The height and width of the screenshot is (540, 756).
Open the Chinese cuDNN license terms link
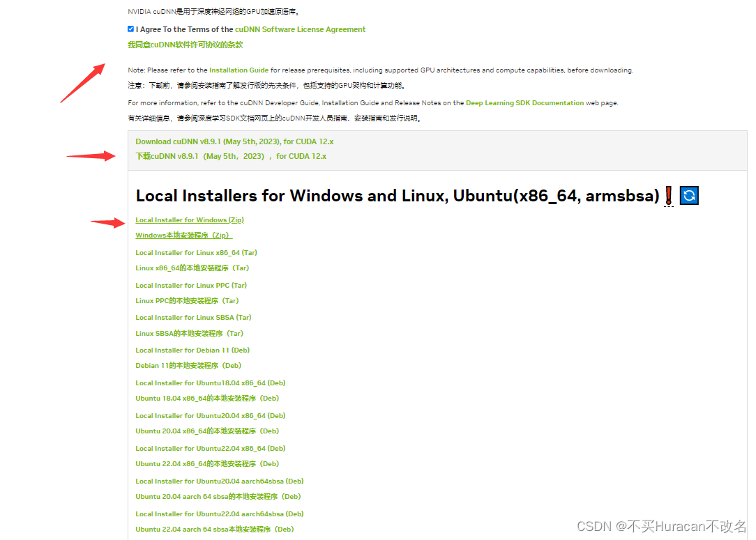pyautogui.click(x=185, y=45)
